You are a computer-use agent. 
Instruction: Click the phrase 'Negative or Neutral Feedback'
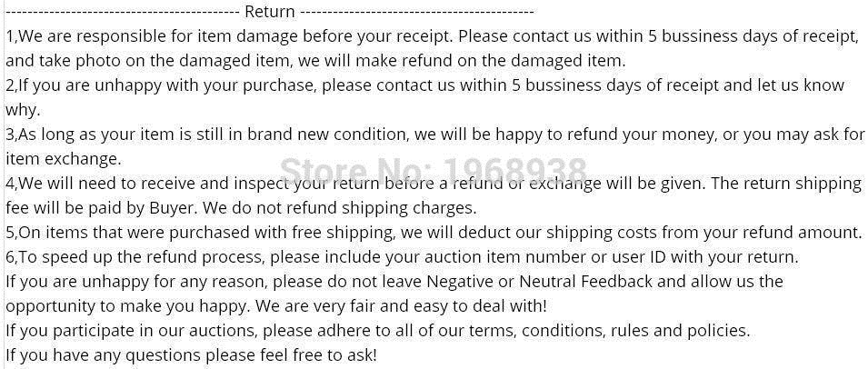click(540, 282)
